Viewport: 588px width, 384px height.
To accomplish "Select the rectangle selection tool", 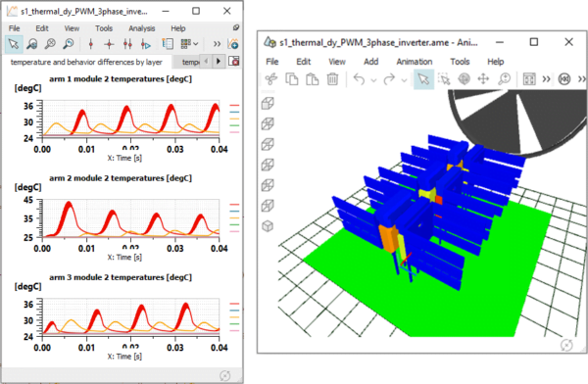I will click(444, 79).
